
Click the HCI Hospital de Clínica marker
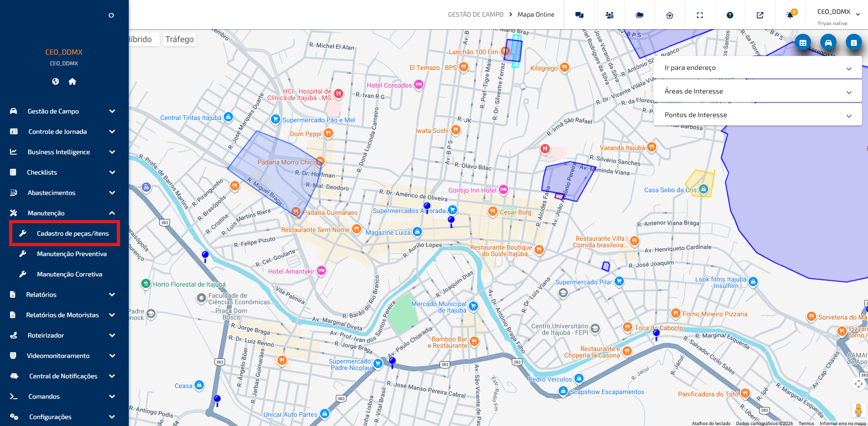point(339,94)
